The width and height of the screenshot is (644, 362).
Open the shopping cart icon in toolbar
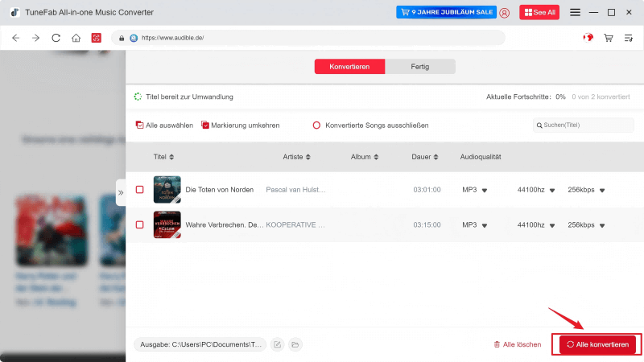pos(609,38)
